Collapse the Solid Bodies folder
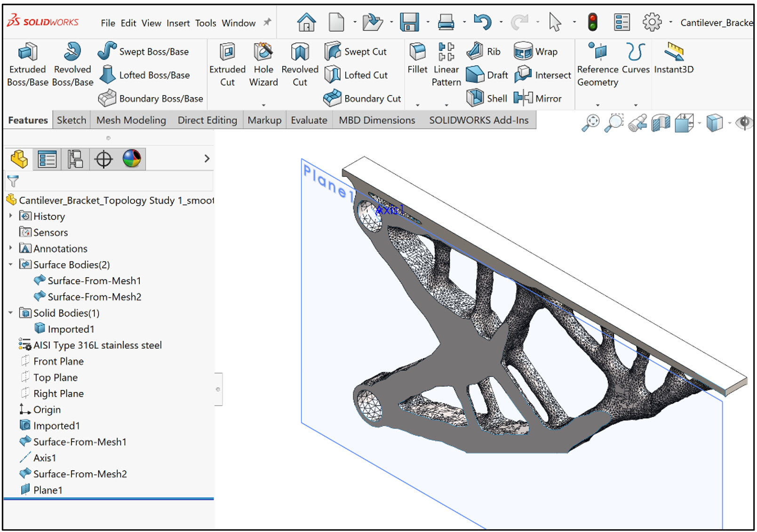The height and width of the screenshot is (532, 757). (x=10, y=313)
